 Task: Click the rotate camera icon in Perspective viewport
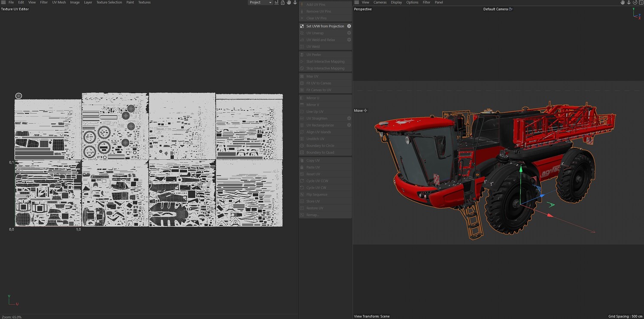(635, 3)
